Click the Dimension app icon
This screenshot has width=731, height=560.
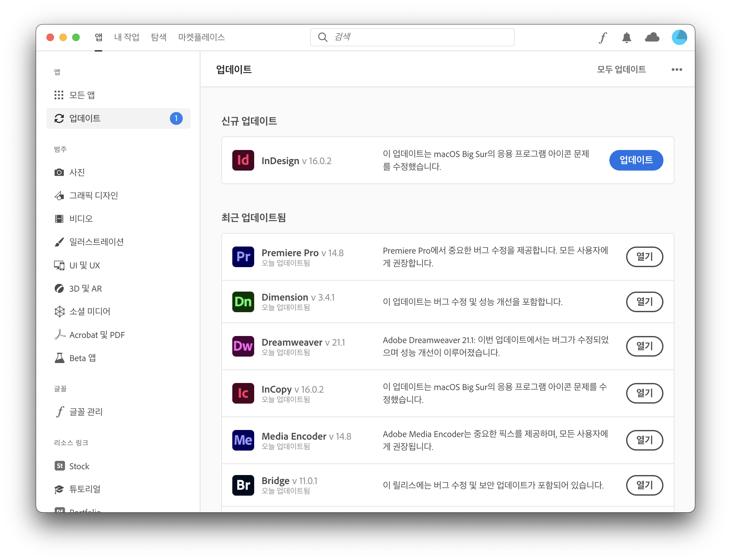(243, 302)
